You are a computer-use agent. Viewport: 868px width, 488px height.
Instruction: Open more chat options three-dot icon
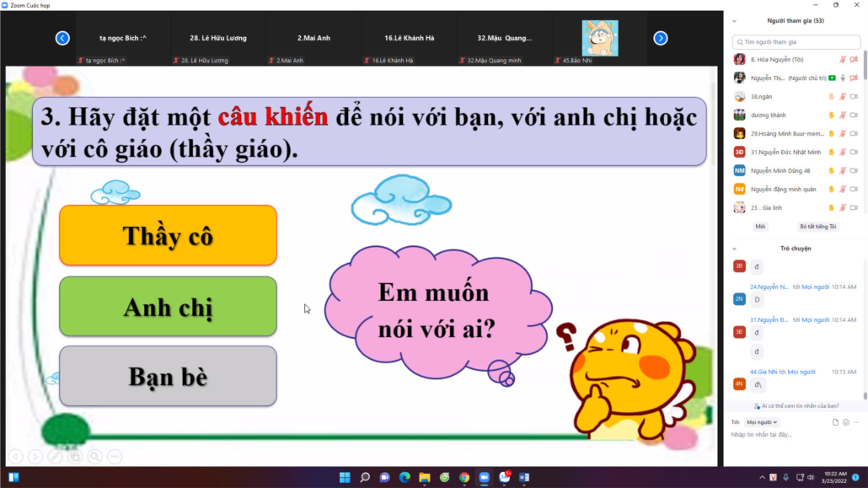tap(855, 422)
